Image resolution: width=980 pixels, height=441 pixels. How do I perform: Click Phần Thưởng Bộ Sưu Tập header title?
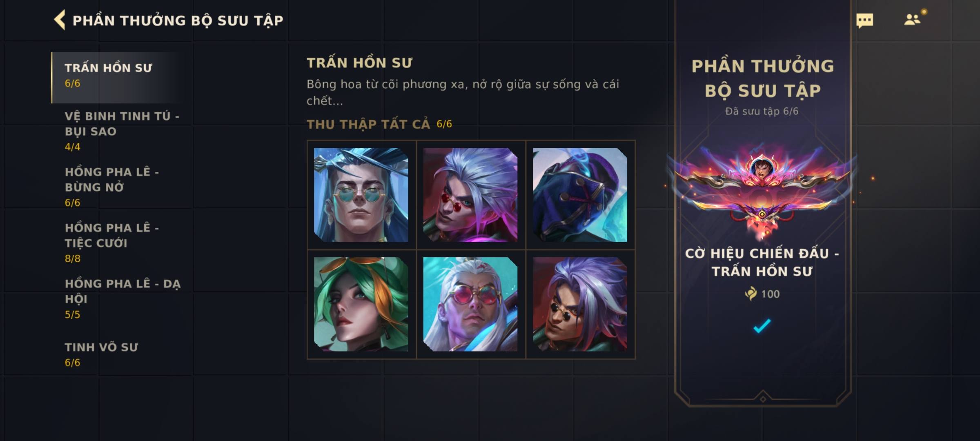178,20
